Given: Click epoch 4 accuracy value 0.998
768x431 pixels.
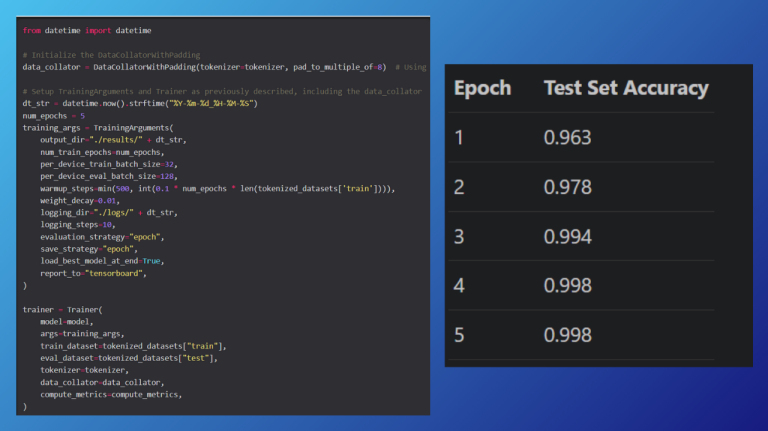Looking at the screenshot, I should click(567, 286).
